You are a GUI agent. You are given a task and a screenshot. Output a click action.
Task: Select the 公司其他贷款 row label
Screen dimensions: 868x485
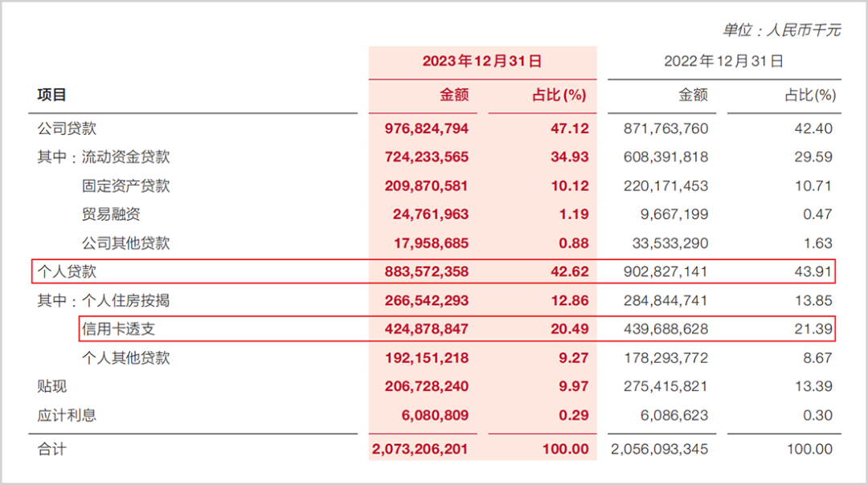125,243
